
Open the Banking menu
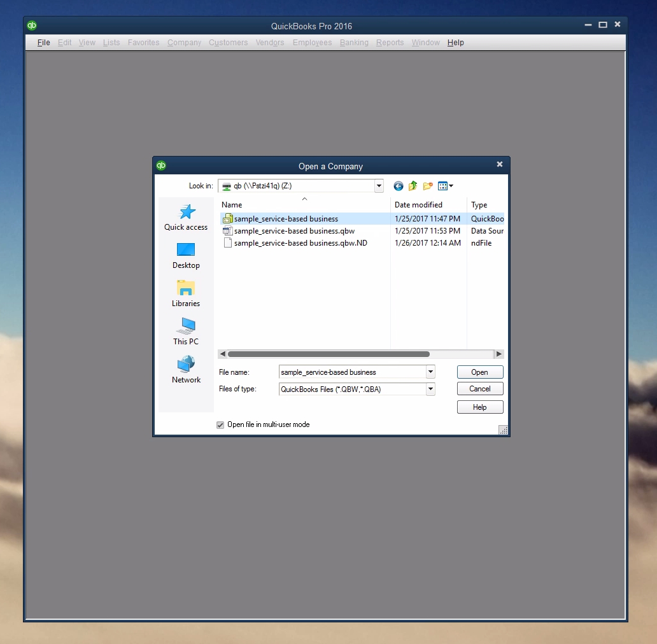point(354,43)
